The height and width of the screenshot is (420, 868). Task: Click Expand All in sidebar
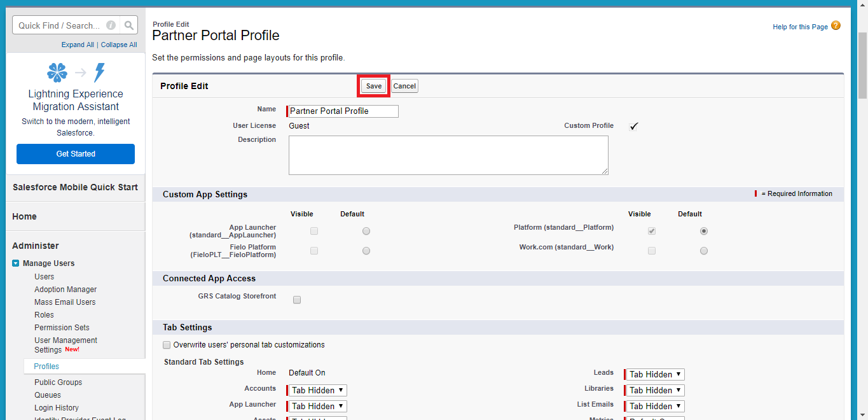78,45
